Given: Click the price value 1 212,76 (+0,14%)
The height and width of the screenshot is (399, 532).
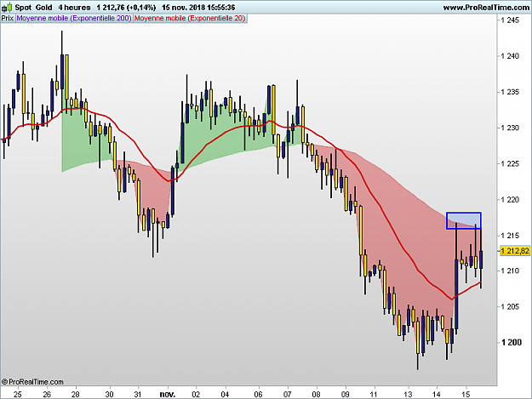Looking at the screenshot, I should tap(126, 8).
